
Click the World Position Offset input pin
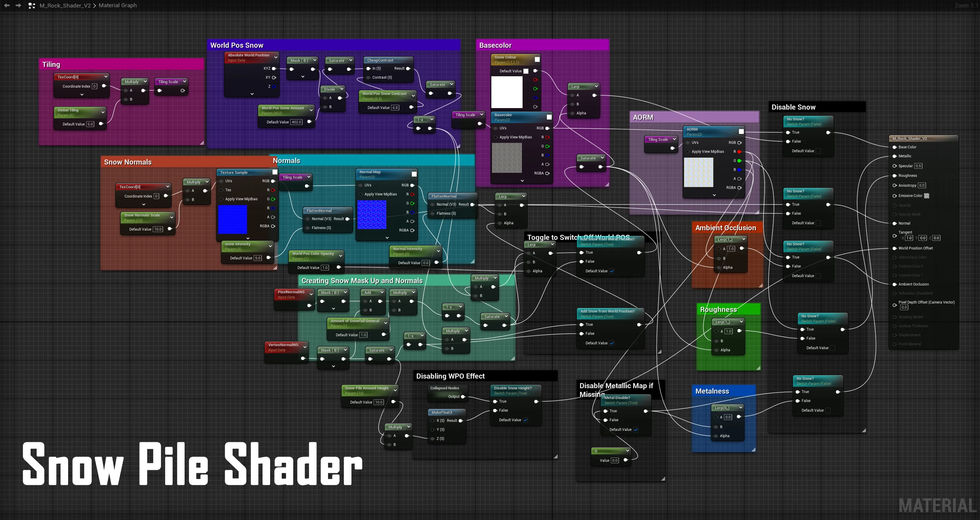[x=895, y=248]
